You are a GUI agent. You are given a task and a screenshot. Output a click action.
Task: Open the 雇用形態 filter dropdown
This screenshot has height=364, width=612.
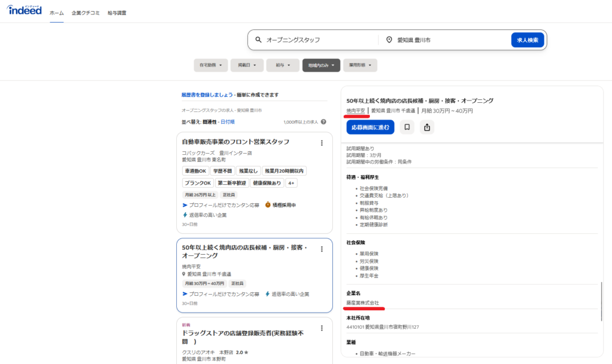click(360, 65)
